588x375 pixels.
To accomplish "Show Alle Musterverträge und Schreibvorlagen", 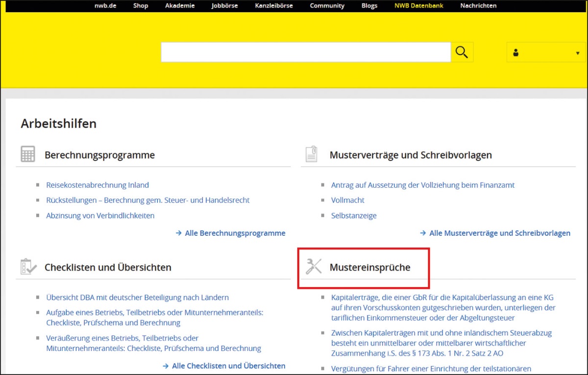I will (x=499, y=233).
